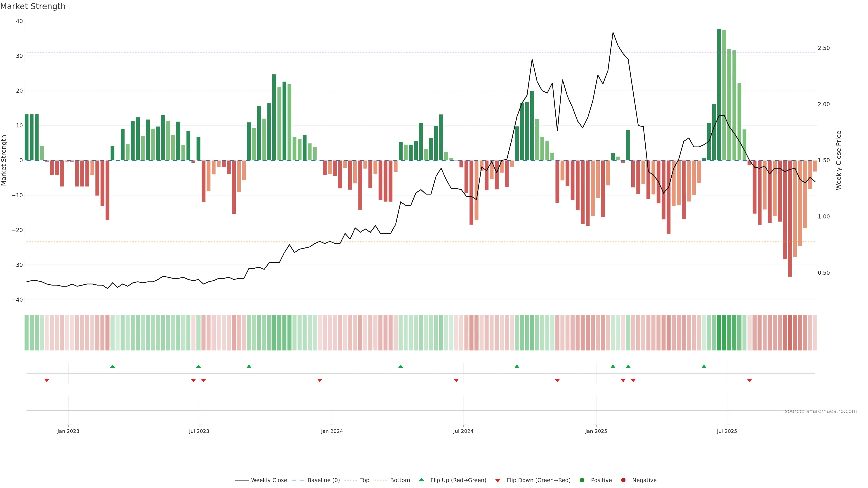The width and height of the screenshot is (868, 488).
Task: Click the darkest green heatmap strip cell
Action: (719, 333)
